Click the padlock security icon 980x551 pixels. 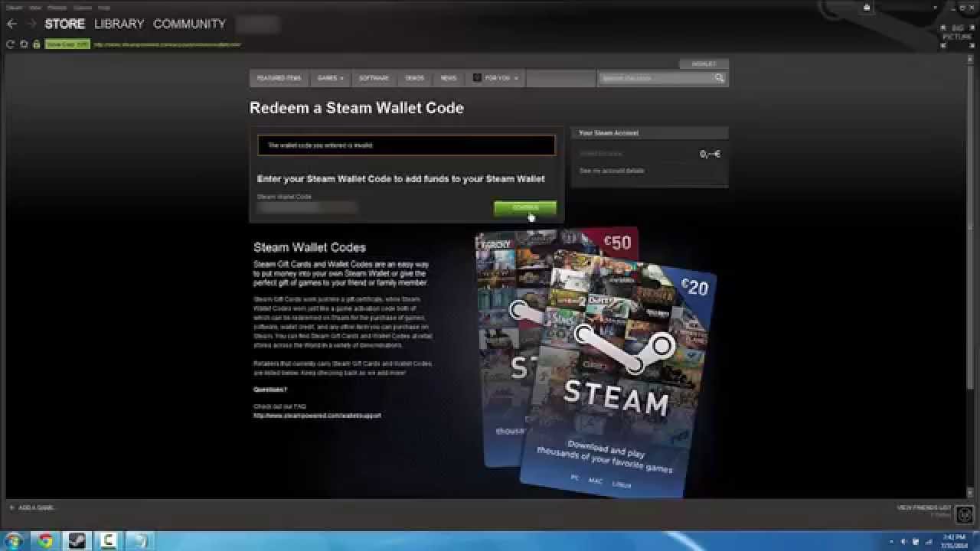(36, 44)
